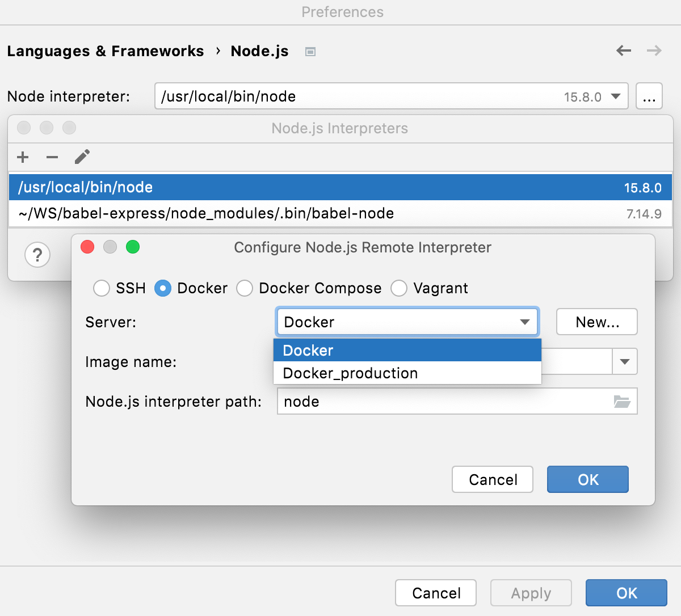
Task: Click the New... server button
Action: (x=596, y=322)
